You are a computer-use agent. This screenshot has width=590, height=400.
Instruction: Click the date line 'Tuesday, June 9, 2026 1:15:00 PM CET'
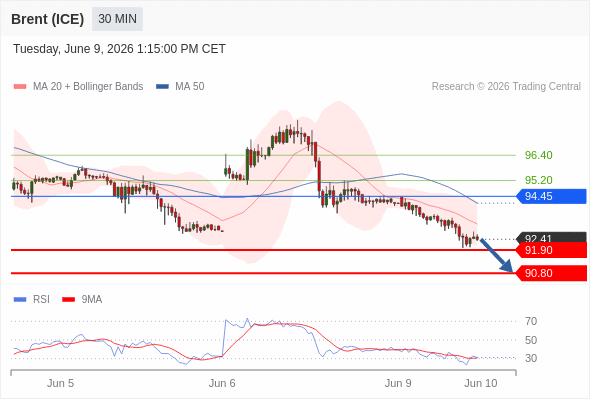pos(119,49)
